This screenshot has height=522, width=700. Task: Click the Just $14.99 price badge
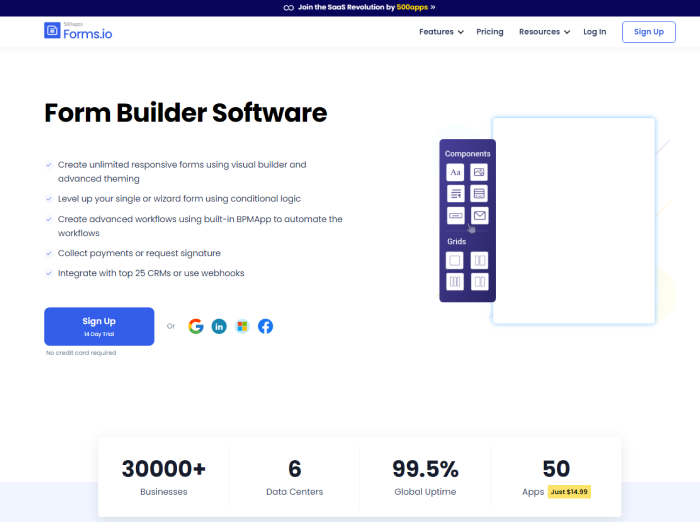pos(569,492)
